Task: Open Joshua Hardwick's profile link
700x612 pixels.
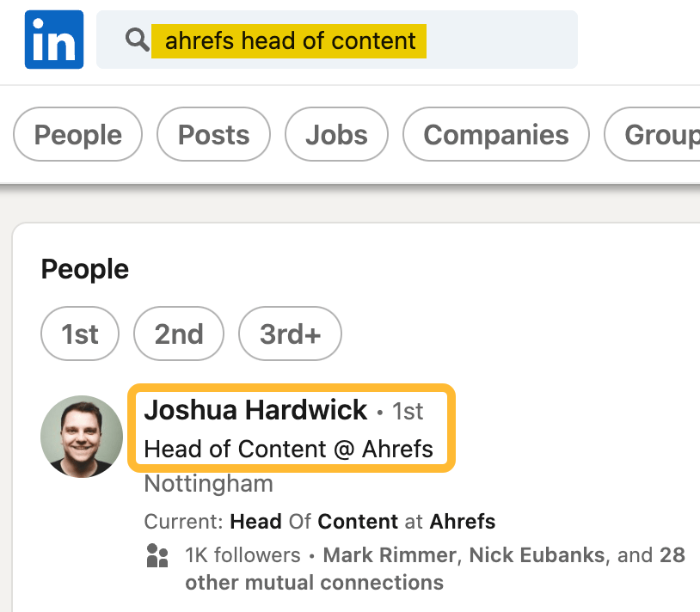Action: click(x=255, y=410)
